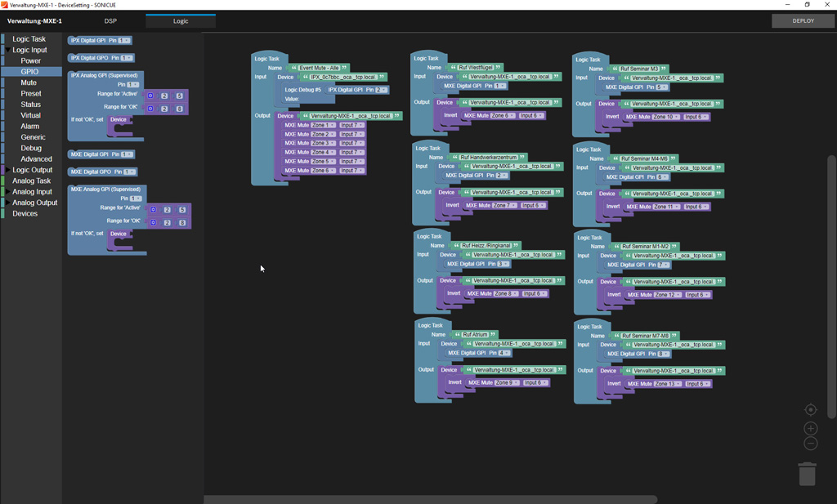Zoom out with the minus icon
The width and height of the screenshot is (837, 504).
click(x=810, y=444)
